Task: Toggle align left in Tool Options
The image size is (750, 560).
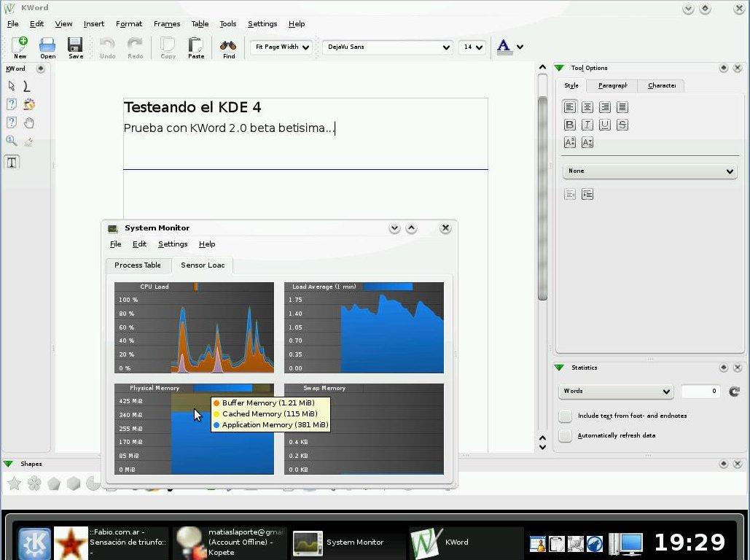Action: pos(570,107)
